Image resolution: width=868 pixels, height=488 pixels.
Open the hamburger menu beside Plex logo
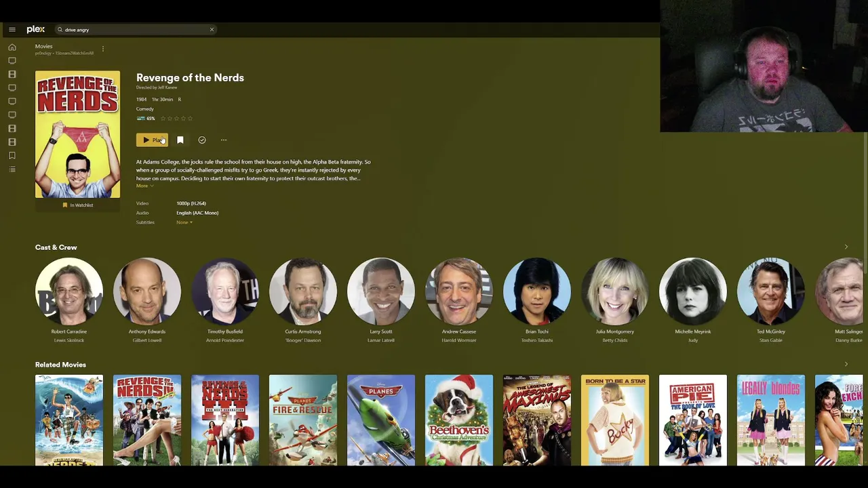pyautogui.click(x=12, y=30)
